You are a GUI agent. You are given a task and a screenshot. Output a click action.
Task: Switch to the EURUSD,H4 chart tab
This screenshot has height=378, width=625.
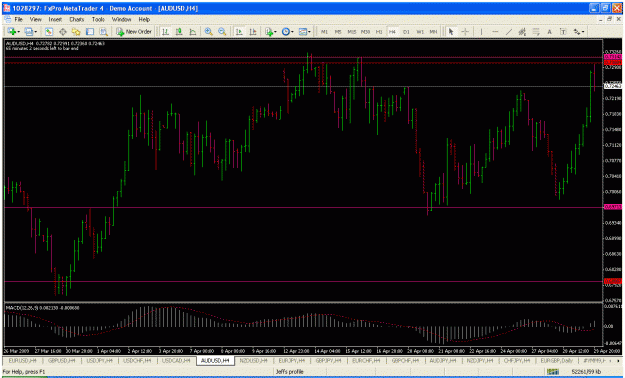tap(22, 360)
